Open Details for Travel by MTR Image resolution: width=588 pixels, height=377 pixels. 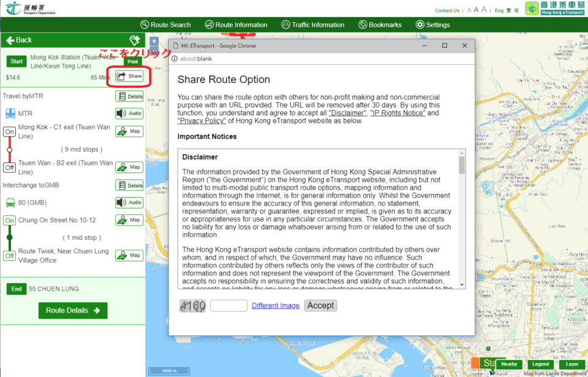tap(129, 96)
